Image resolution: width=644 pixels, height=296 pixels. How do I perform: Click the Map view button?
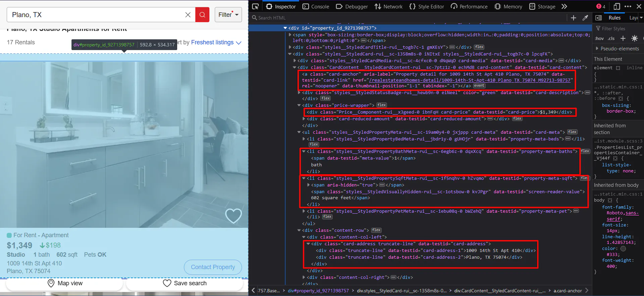tap(65, 283)
